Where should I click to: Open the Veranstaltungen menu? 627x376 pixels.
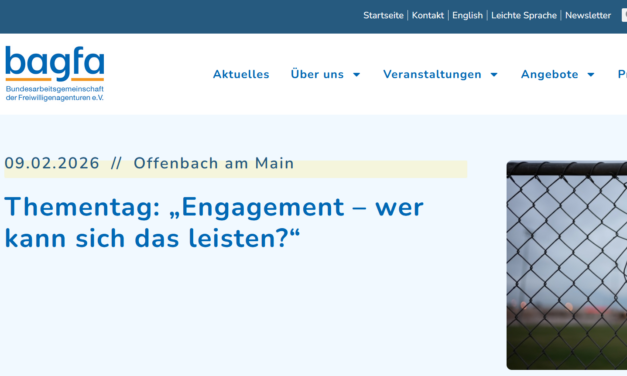coord(432,74)
